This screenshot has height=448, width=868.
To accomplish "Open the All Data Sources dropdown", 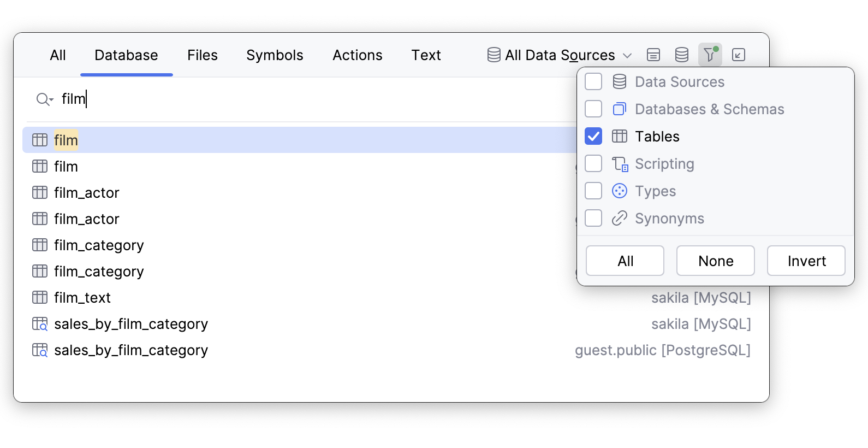I will pos(558,55).
